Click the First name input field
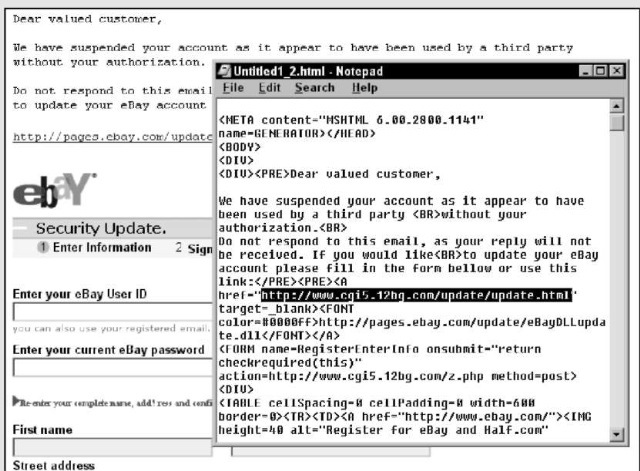The width and height of the screenshot is (640, 471). point(113,447)
